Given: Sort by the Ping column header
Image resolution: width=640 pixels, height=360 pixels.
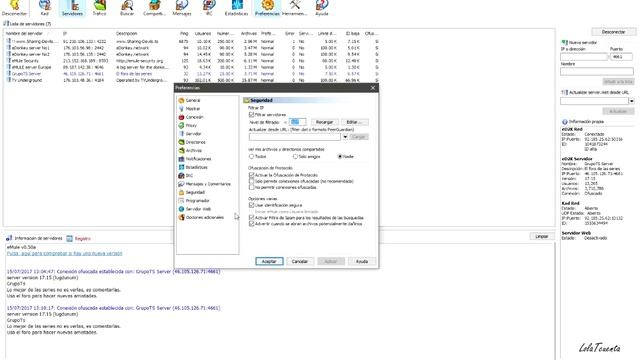Looking at the screenshot, I should (184, 33).
